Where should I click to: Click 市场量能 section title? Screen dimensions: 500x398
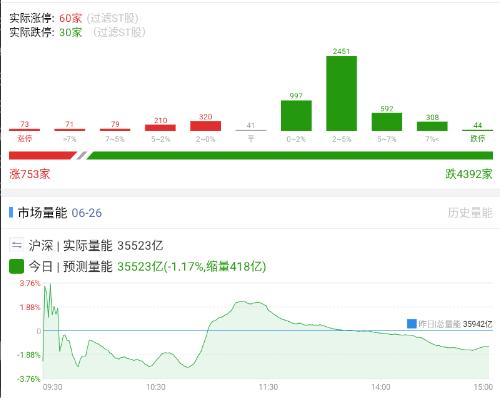[x=42, y=213]
